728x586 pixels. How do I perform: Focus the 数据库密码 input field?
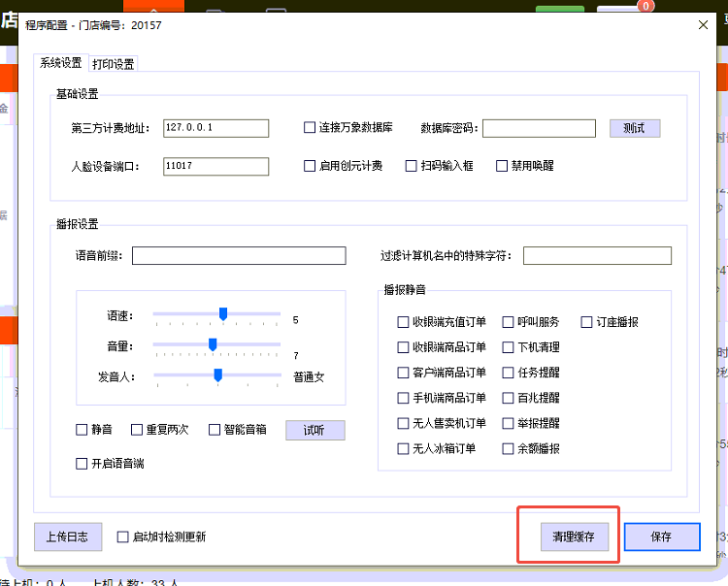point(539,128)
